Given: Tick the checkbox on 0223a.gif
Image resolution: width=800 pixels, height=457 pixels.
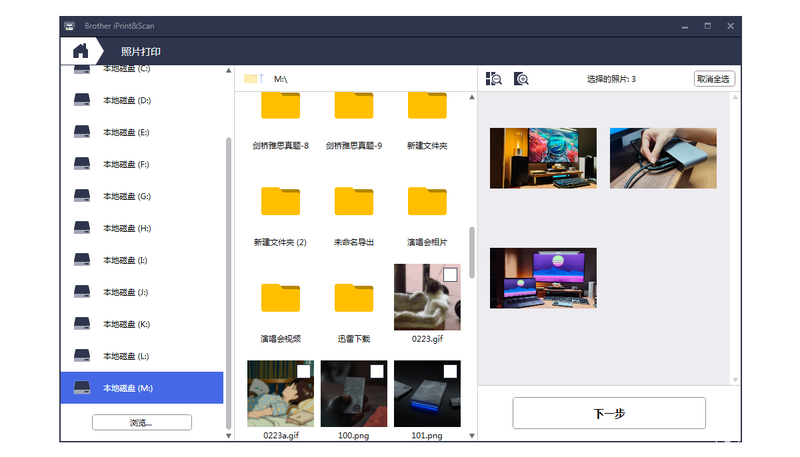Looking at the screenshot, I should click(304, 371).
